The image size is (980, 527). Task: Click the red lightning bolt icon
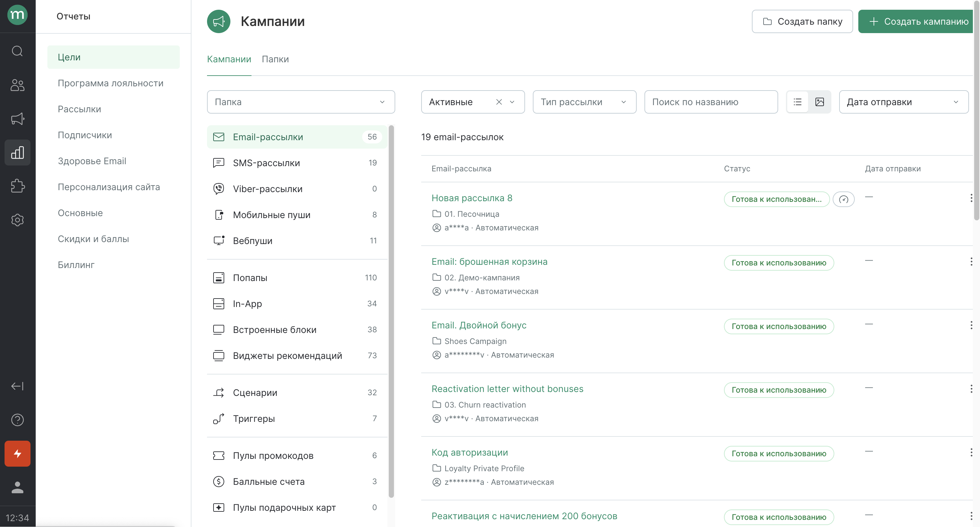tap(18, 454)
